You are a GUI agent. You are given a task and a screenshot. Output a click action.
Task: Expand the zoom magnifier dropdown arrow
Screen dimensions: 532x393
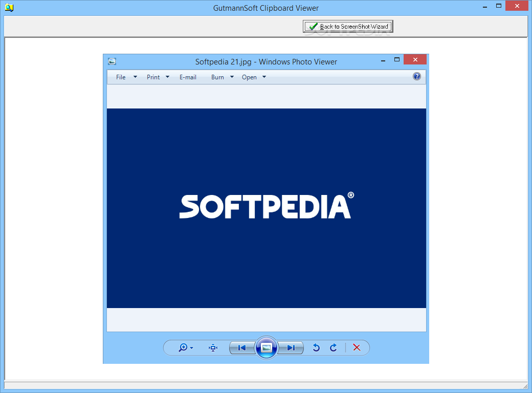192,348
